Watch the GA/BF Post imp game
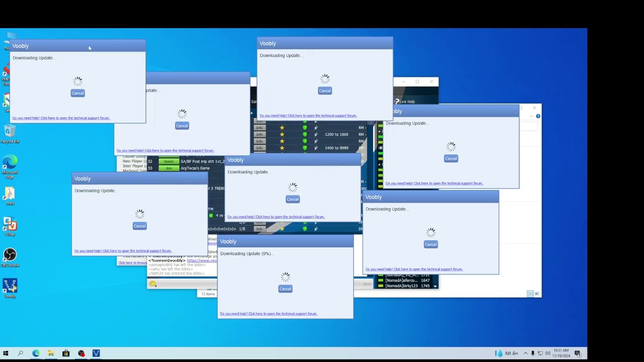 click(169, 161)
